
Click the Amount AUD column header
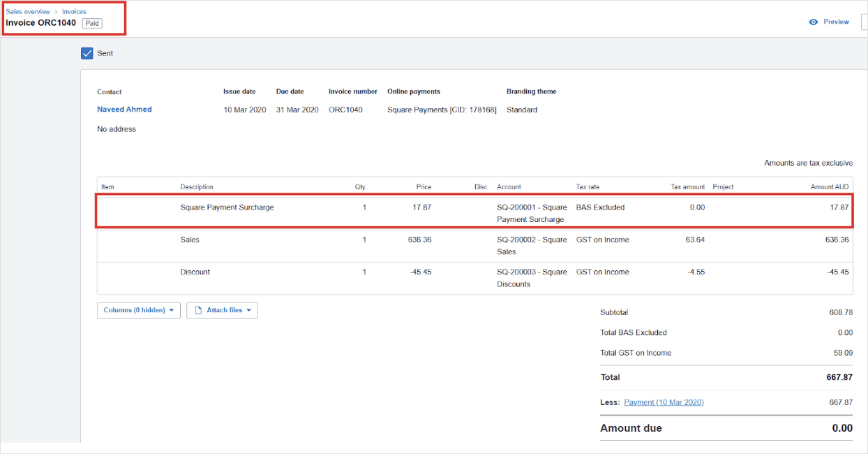coord(830,186)
